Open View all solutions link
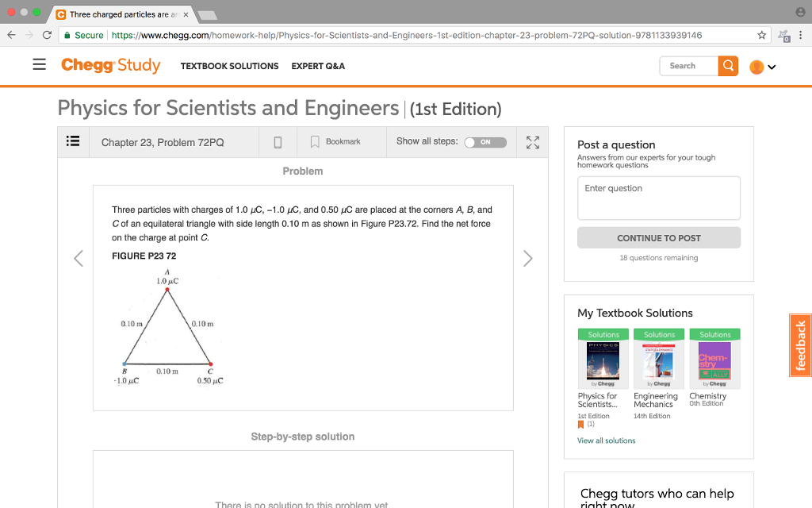 (x=606, y=440)
